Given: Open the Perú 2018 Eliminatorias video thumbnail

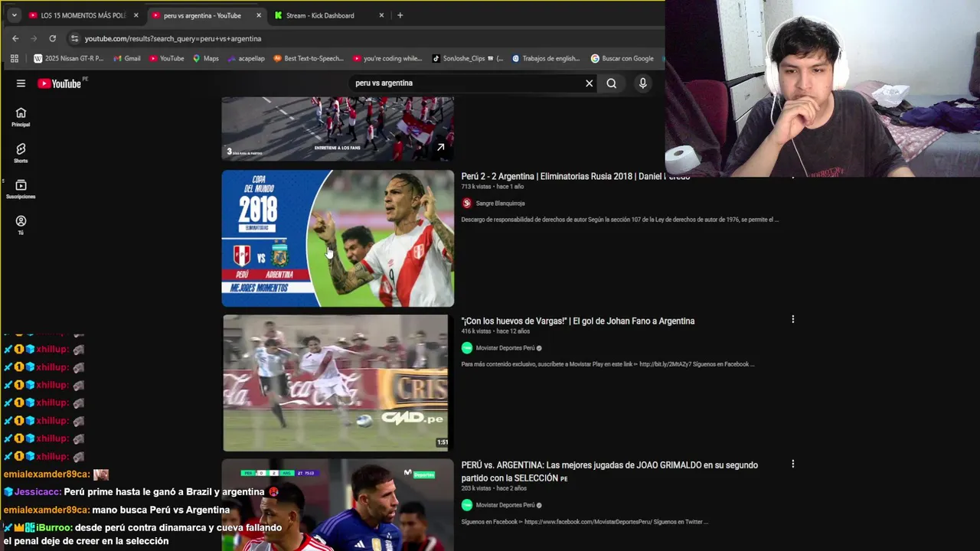Looking at the screenshot, I should (338, 238).
